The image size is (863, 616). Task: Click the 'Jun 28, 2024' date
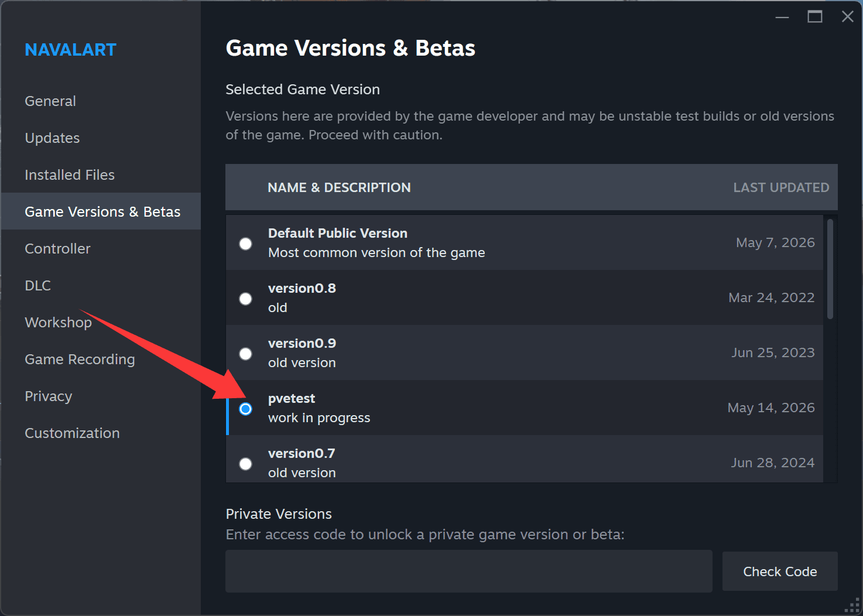(773, 463)
